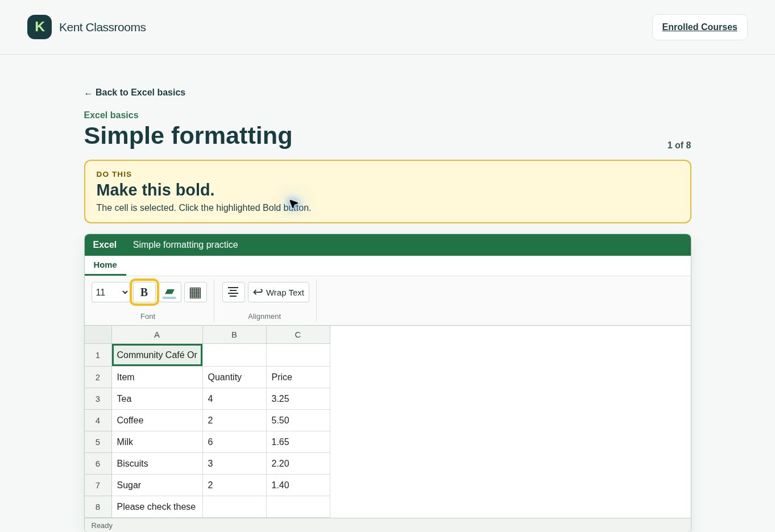Select the row 1 header

point(98,355)
